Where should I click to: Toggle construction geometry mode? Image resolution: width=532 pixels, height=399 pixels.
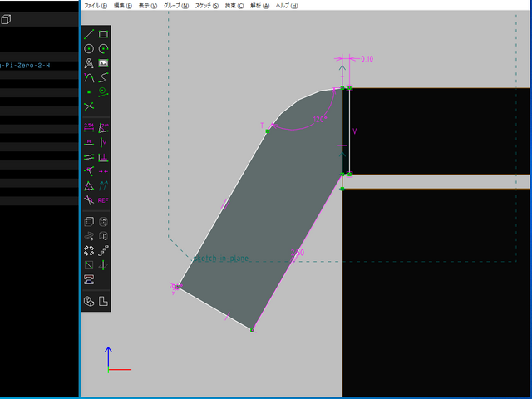tap(103, 91)
